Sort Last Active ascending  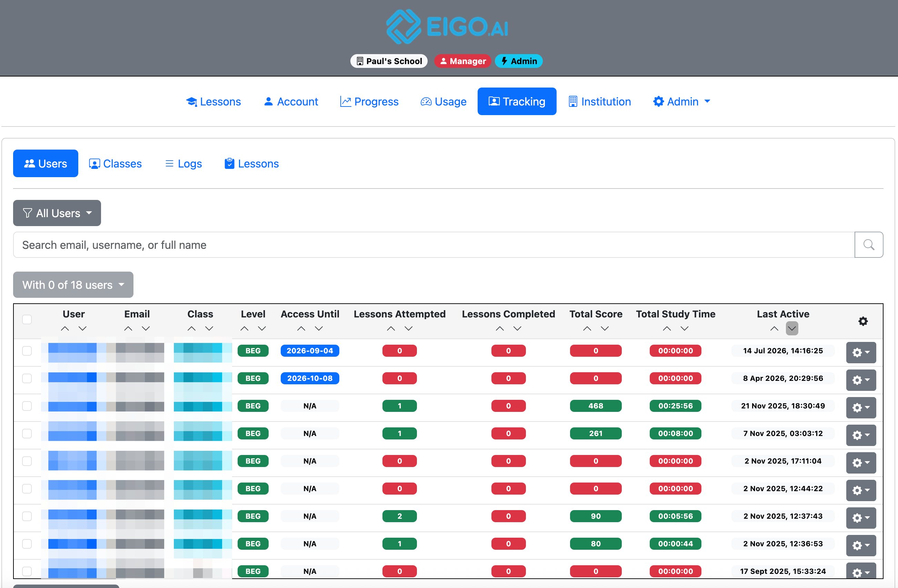(774, 328)
